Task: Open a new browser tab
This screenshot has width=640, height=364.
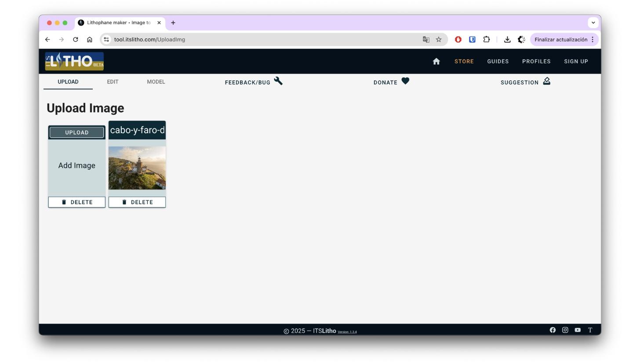Action: coord(173,23)
